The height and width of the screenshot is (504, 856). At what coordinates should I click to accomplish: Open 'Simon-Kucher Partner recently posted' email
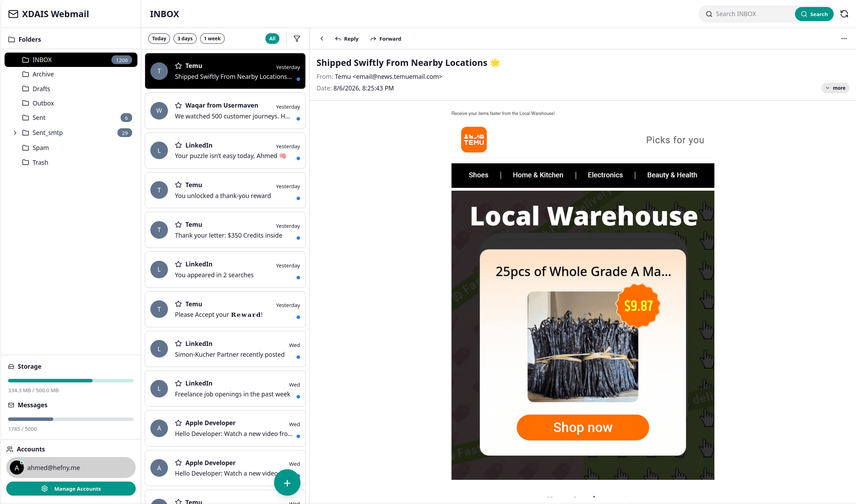click(225, 349)
